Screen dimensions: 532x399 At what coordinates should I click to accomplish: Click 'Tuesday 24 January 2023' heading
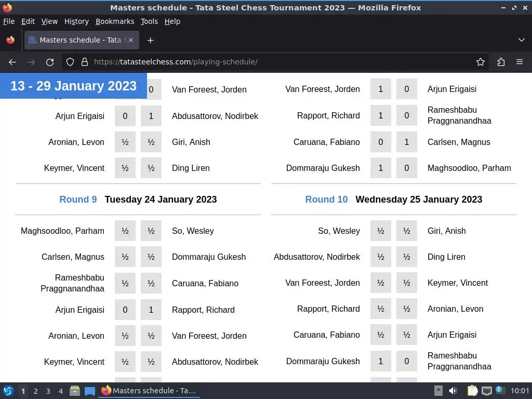point(161,199)
